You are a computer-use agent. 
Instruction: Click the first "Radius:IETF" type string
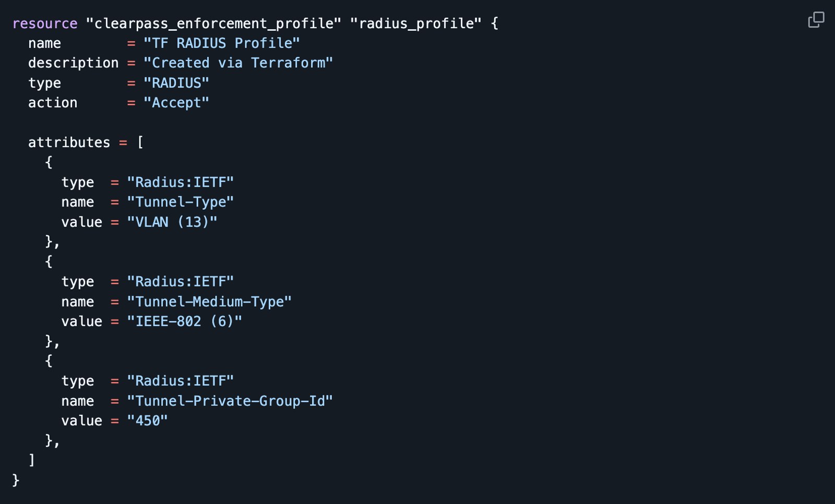click(x=181, y=182)
